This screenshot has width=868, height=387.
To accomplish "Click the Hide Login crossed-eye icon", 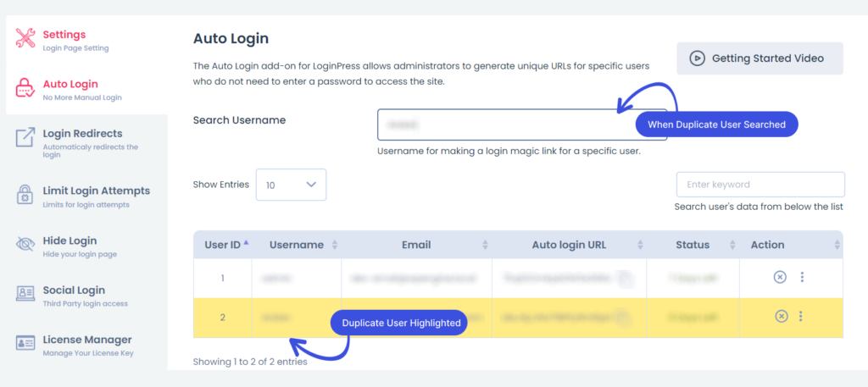I will point(25,245).
